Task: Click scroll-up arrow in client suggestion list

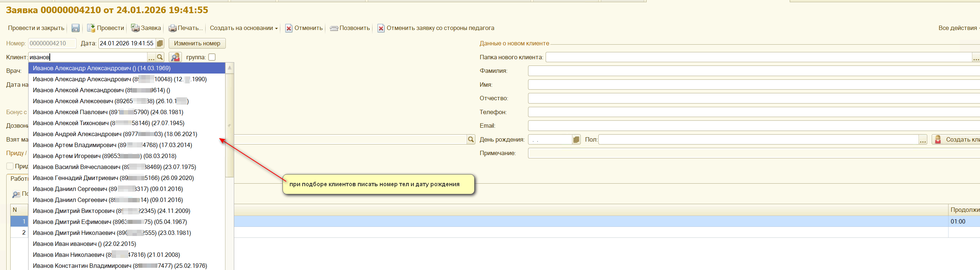Action: pos(229,68)
